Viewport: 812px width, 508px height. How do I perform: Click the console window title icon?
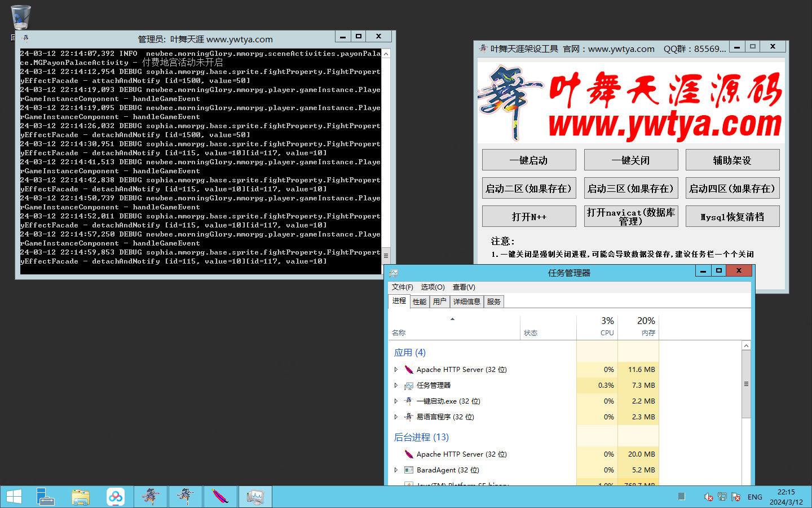pos(25,38)
